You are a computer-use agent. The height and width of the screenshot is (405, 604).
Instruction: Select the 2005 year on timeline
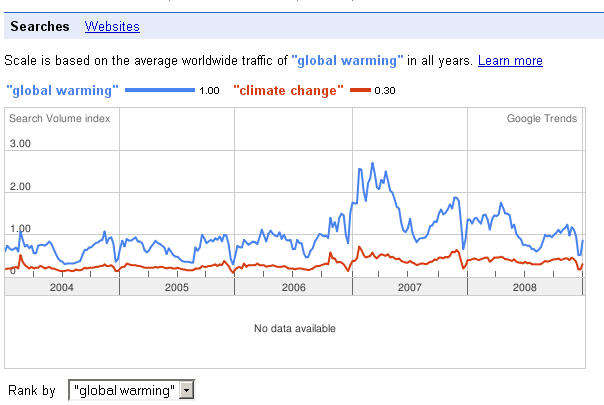(x=177, y=287)
